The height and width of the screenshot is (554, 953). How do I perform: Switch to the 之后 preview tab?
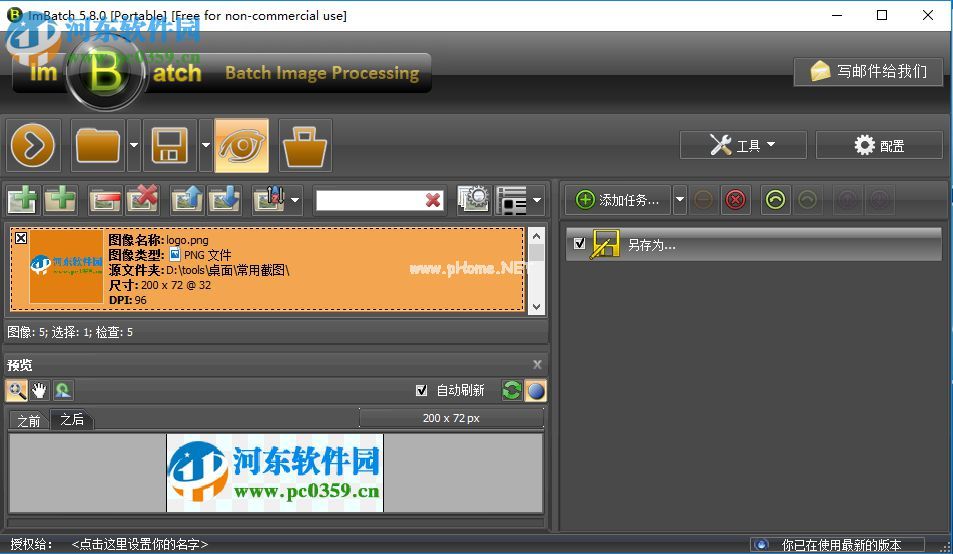[x=71, y=420]
